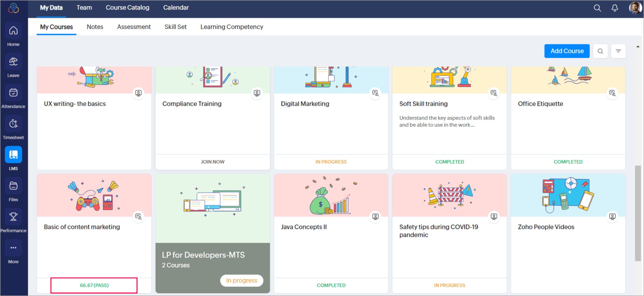Click the 66.67 (PASS) score
Image resolution: width=644 pixels, height=296 pixels.
point(94,285)
